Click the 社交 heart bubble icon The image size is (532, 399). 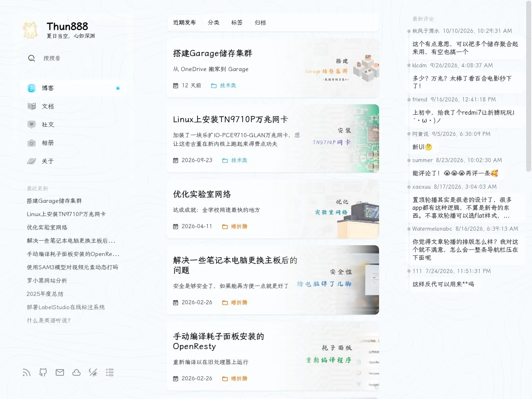pyautogui.click(x=32, y=125)
